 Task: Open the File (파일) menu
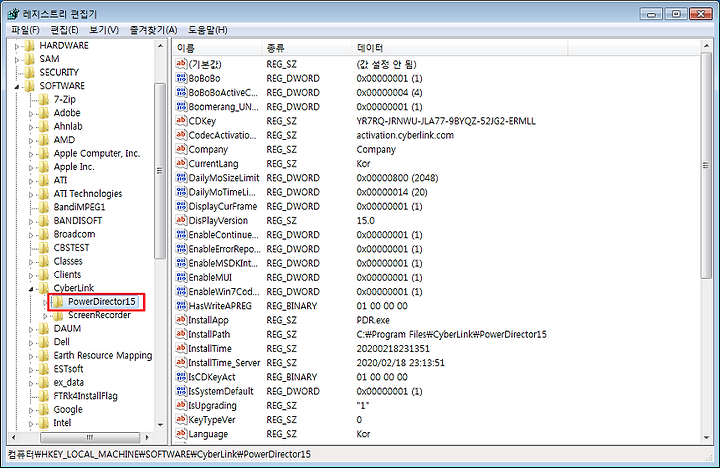tap(25, 30)
